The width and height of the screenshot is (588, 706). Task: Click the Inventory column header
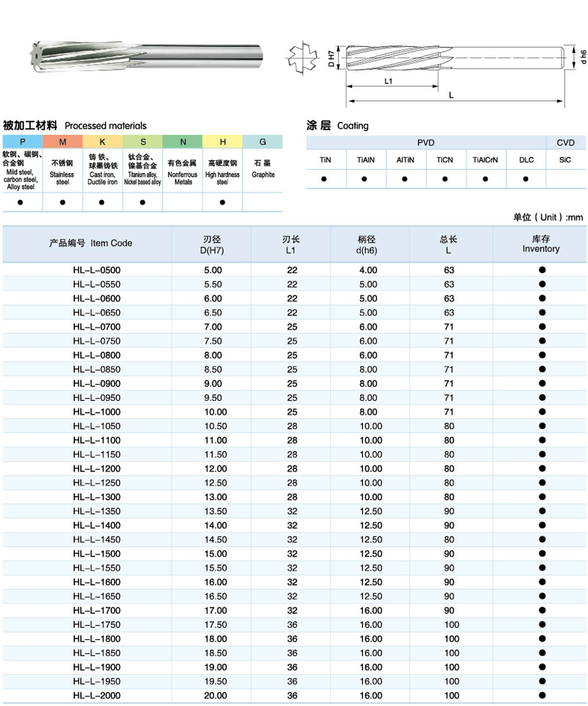pyautogui.click(x=540, y=244)
